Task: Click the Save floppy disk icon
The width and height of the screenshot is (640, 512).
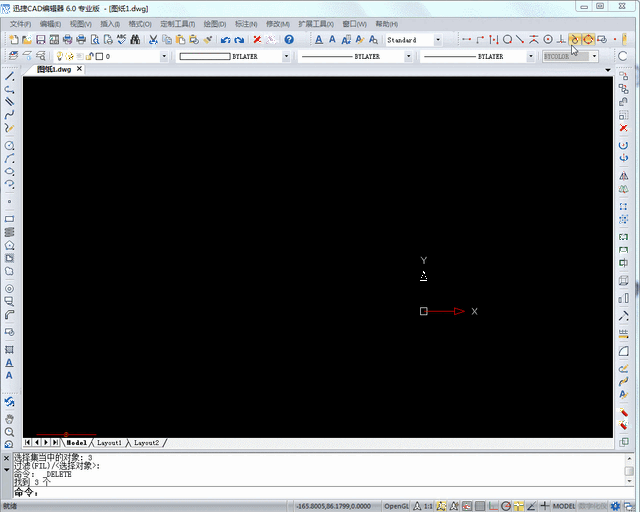Action: [40, 40]
